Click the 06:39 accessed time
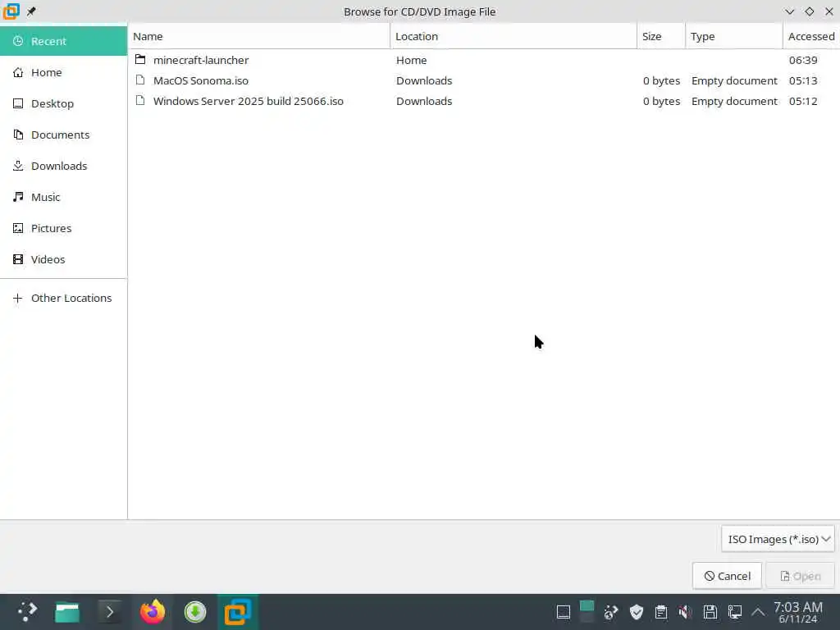The image size is (840, 630). pyautogui.click(x=803, y=60)
